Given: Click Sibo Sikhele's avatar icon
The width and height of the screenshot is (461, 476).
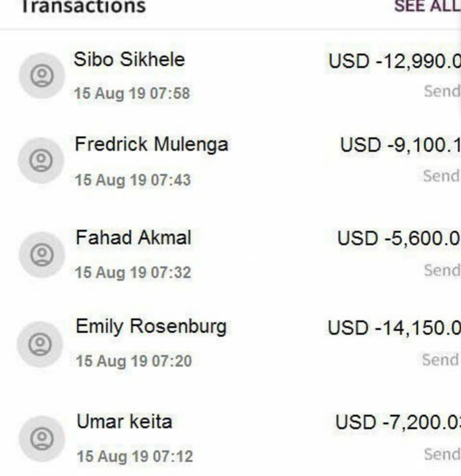Looking at the screenshot, I should (42, 75).
